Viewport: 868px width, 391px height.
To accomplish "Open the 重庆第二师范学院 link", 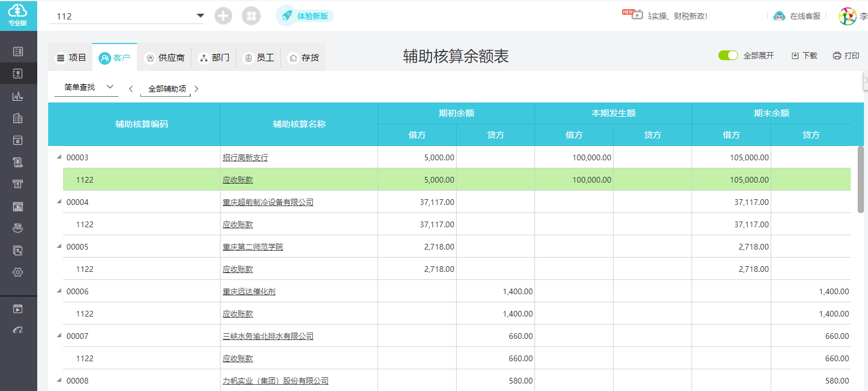I will [253, 247].
